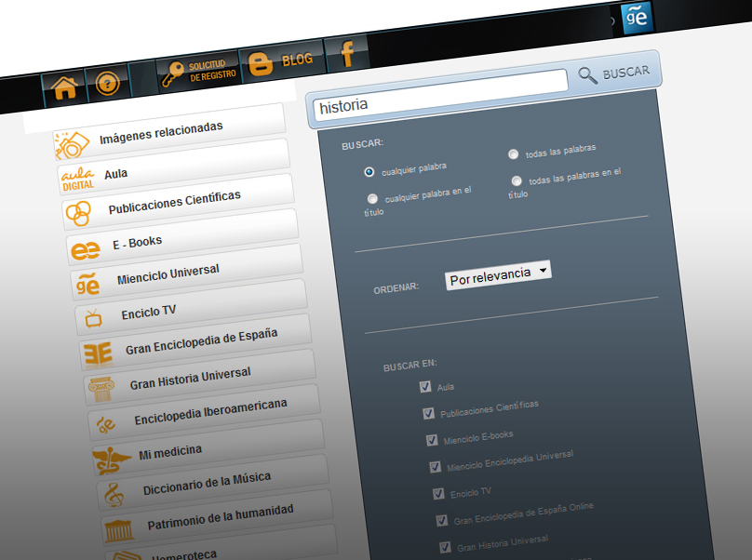Click the Enciclo TV television icon
752x560 pixels.
click(x=94, y=319)
